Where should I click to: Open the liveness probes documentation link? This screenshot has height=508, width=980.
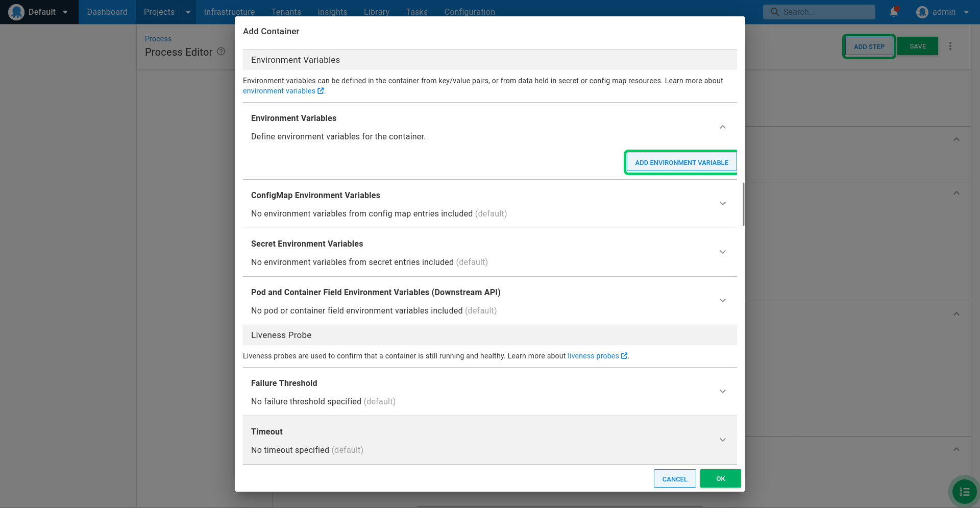click(x=593, y=356)
